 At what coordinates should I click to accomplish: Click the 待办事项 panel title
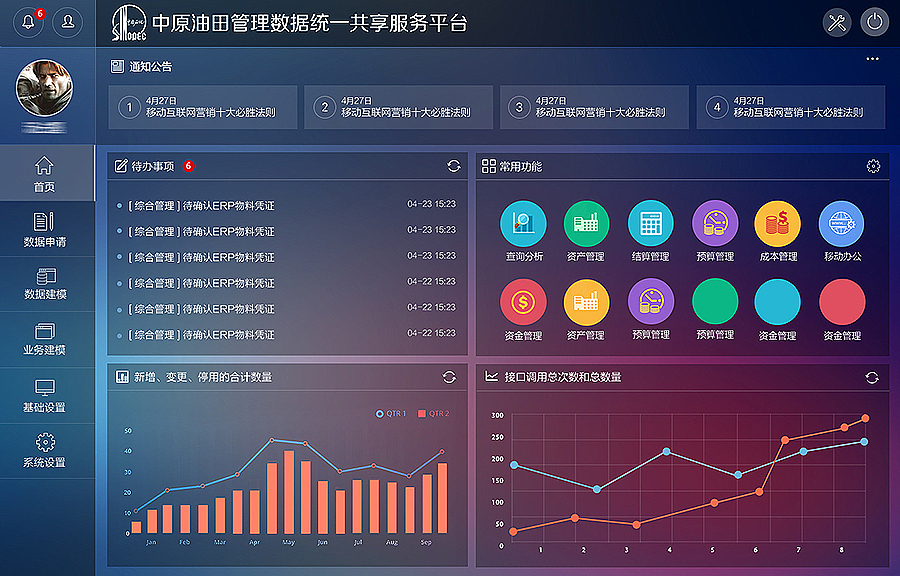153,166
